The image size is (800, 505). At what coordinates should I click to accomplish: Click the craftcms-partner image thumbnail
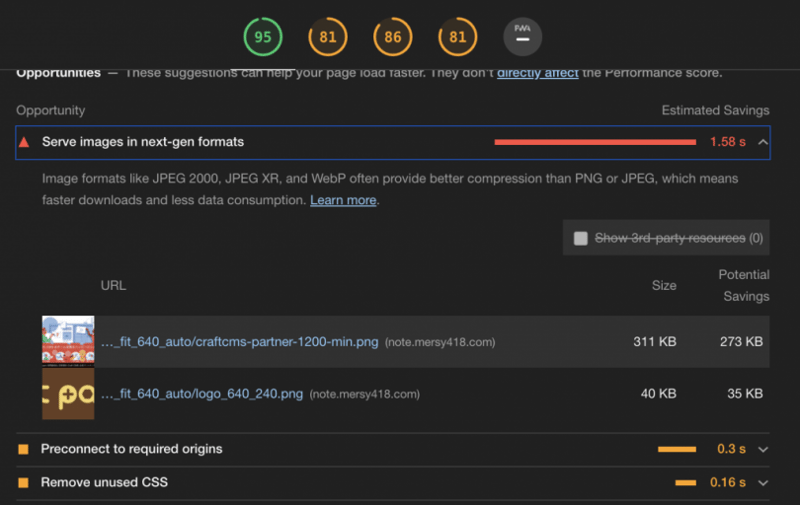(68, 342)
